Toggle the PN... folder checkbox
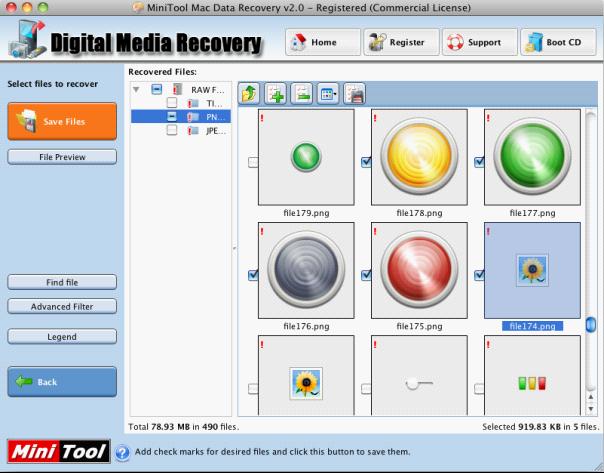The height and width of the screenshot is (473, 604). [x=172, y=117]
